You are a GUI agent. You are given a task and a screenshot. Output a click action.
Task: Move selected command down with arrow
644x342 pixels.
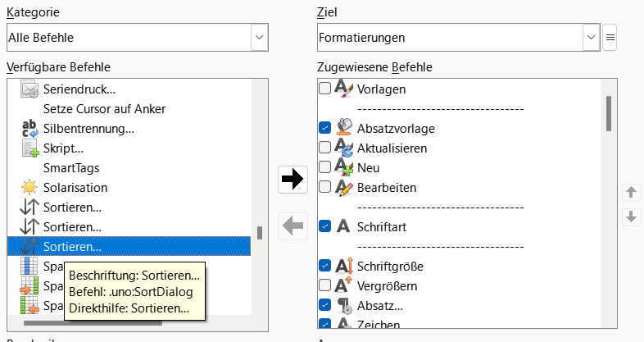tap(631, 217)
